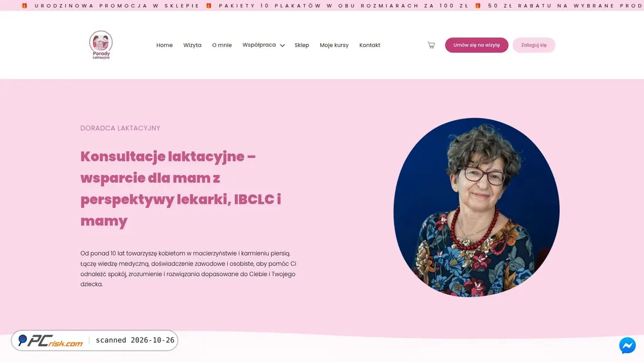Open the Messenger chat bubble
Viewport: 644px width, 362px height.
627,345
